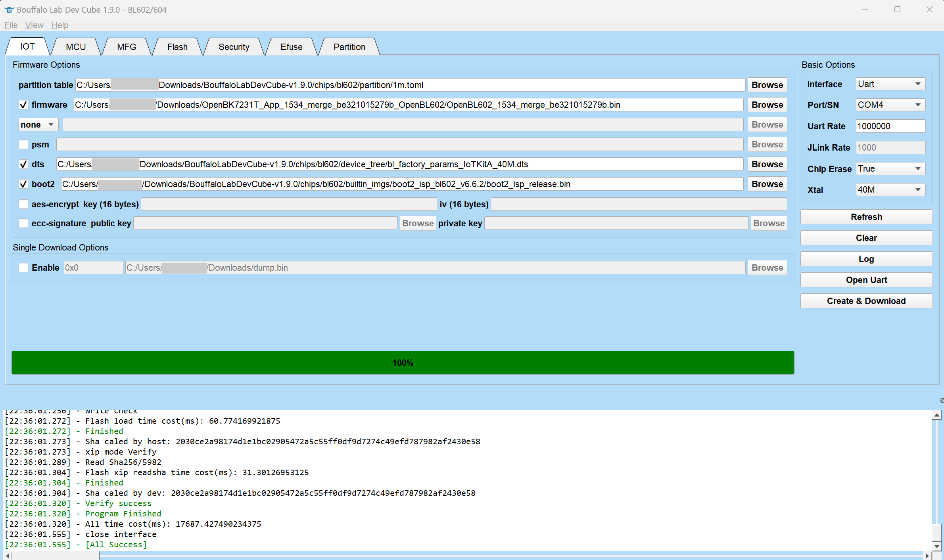This screenshot has width=944, height=560.
Task: Click the 100% green progress bar
Action: (403, 363)
